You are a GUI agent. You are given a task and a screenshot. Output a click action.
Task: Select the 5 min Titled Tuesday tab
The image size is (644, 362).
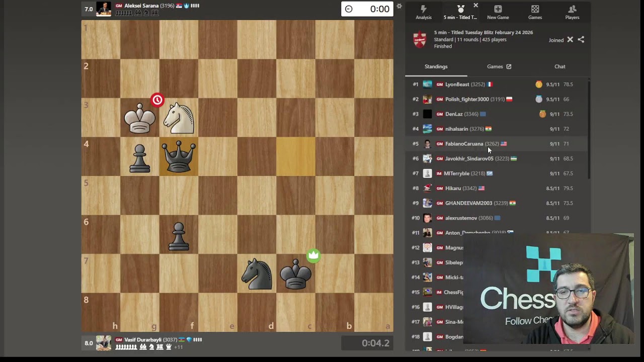(460, 12)
